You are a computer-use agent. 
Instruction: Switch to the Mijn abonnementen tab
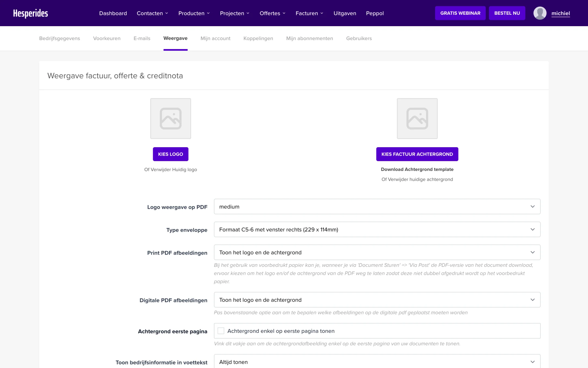[x=310, y=38]
